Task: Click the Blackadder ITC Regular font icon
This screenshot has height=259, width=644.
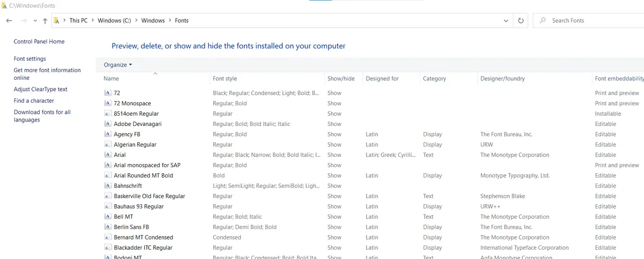Action: click(x=108, y=248)
